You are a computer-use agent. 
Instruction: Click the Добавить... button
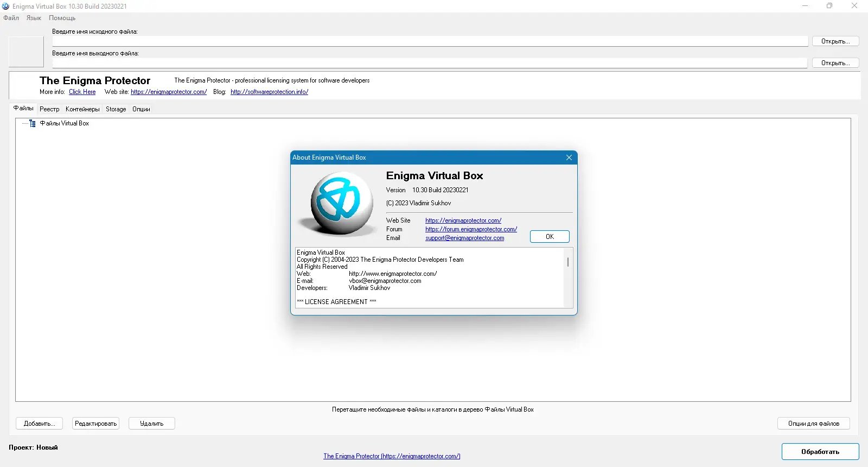tap(40, 424)
